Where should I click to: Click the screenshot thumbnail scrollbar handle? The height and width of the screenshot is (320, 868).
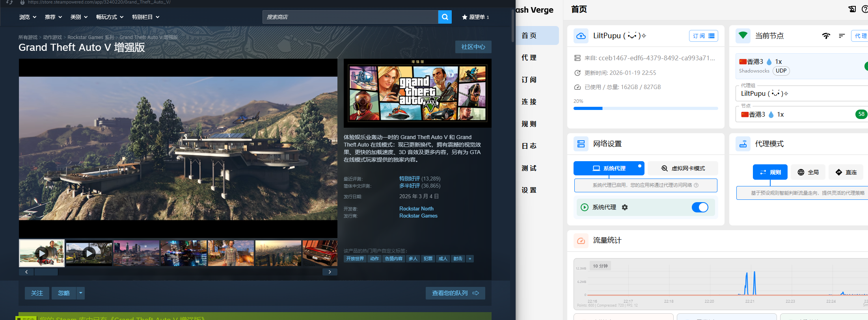(46, 272)
